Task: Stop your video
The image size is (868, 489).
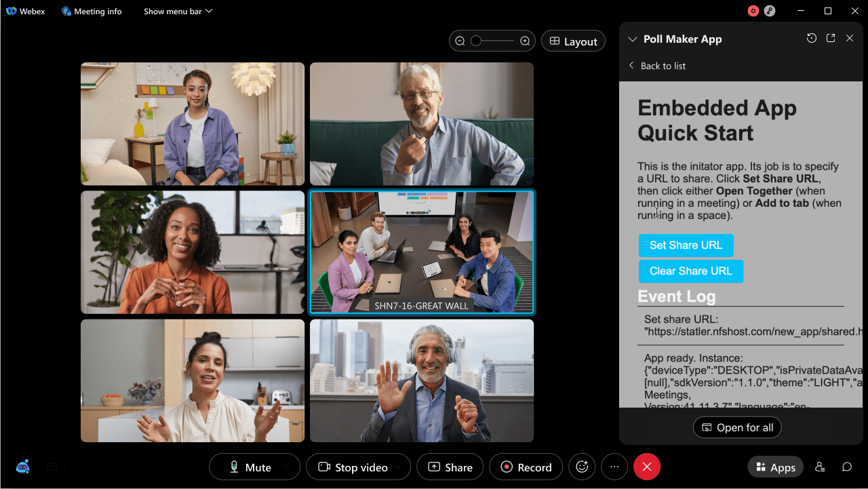Action: (x=353, y=467)
